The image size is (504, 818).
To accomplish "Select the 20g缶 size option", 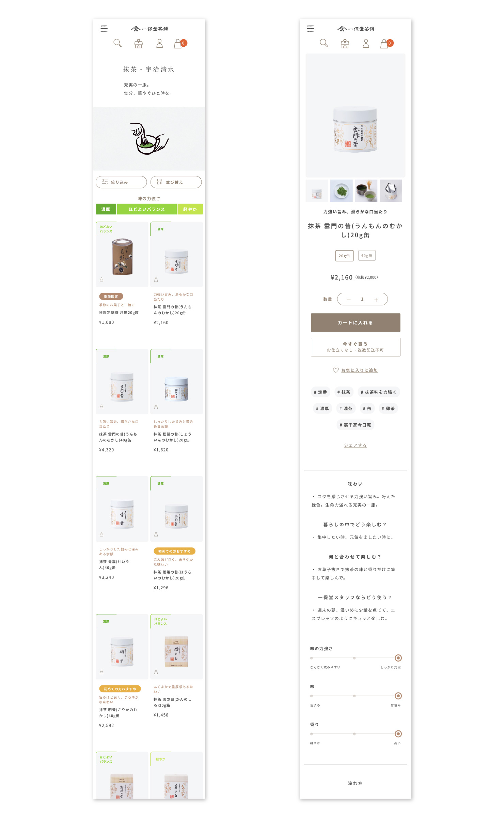I will [x=344, y=256].
